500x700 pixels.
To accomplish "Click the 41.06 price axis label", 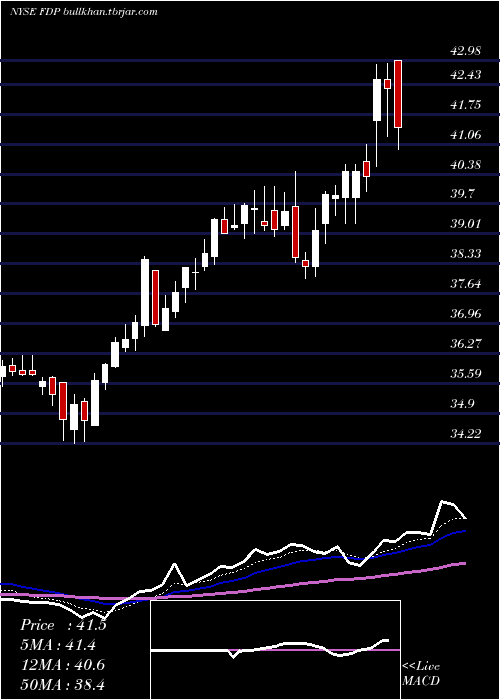I will click(x=466, y=135).
